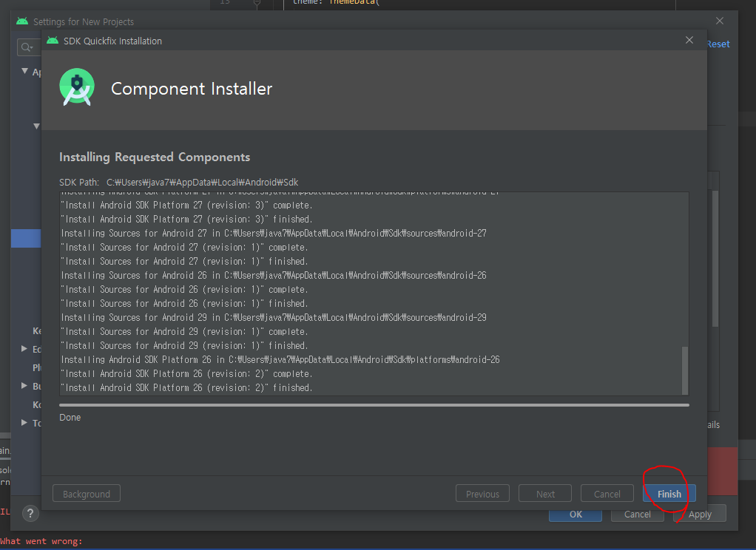Click log line 'Installing Sources for Android 27 in...'
Screen dimensions: 756x550
coord(274,234)
